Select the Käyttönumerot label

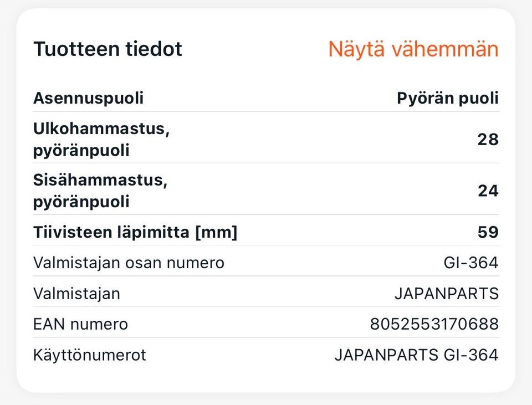coord(89,355)
